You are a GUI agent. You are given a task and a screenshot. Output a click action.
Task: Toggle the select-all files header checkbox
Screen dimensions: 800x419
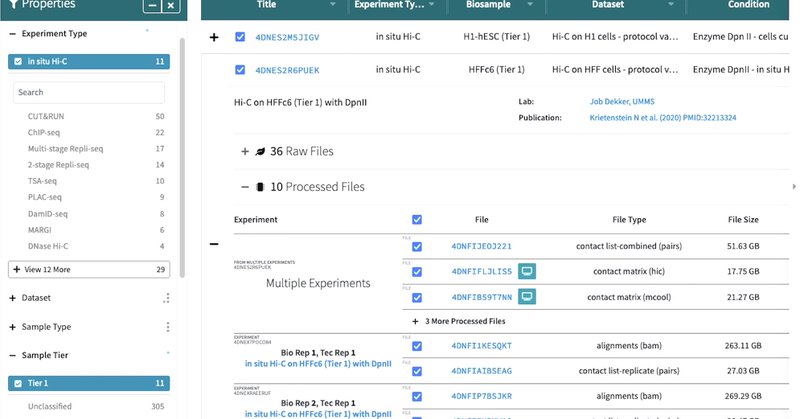[x=417, y=219]
